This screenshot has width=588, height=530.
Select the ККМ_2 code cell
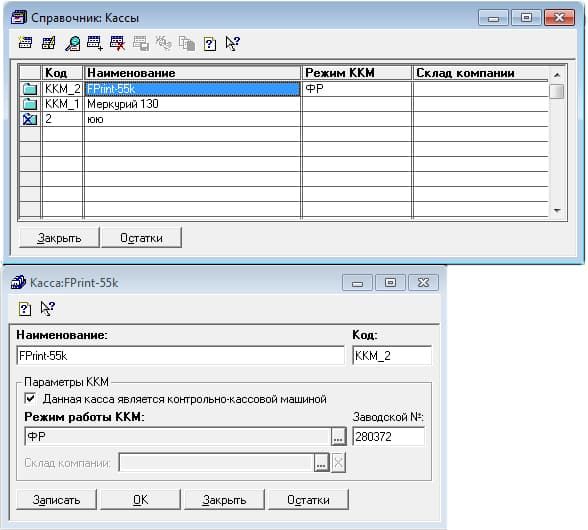62,89
